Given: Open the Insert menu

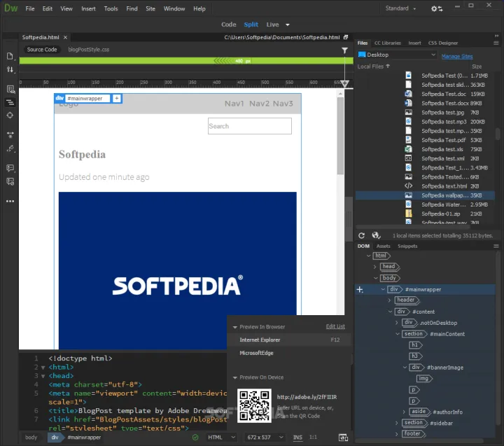Looking at the screenshot, I should coord(88,9).
